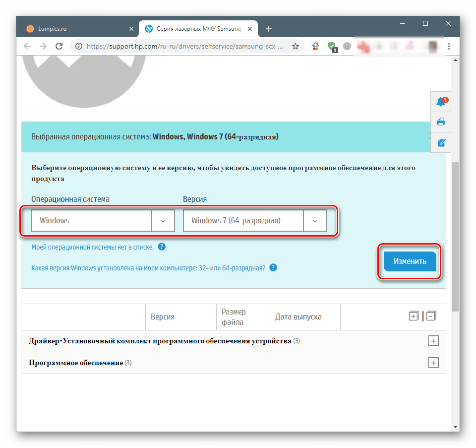Click the Размер файла column header
This screenshot has height=448, width=476.
tap(234, 317)
